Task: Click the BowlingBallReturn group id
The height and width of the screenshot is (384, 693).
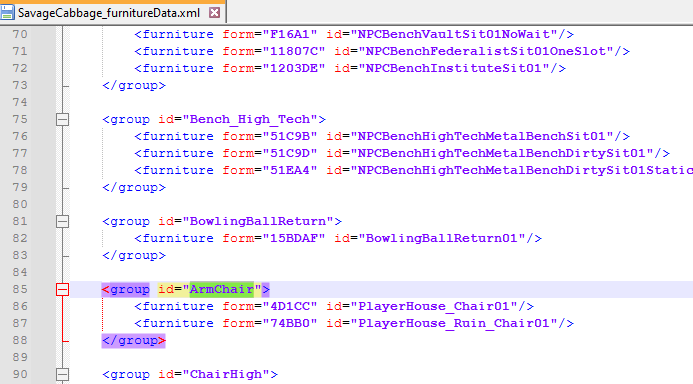Action: pos(258,221)
